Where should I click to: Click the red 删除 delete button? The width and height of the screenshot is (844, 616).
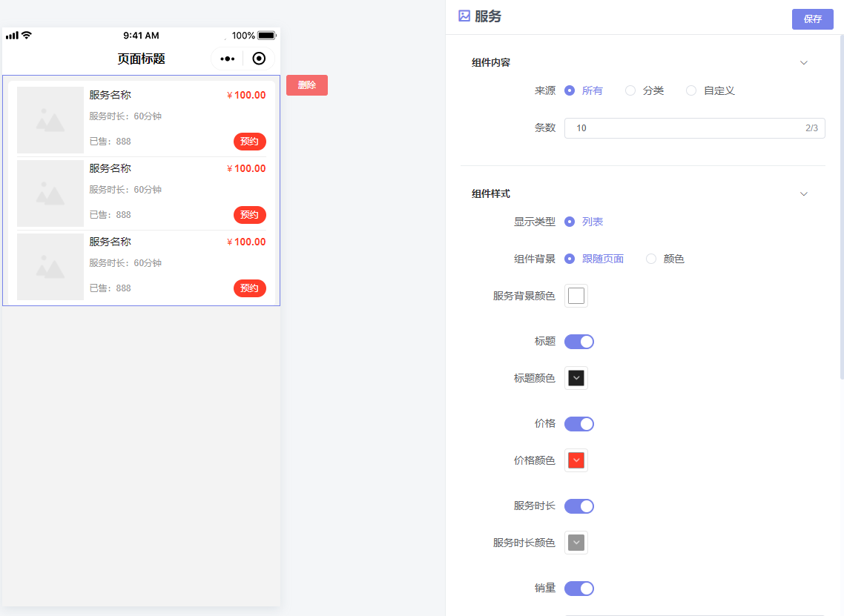point(307,85)
